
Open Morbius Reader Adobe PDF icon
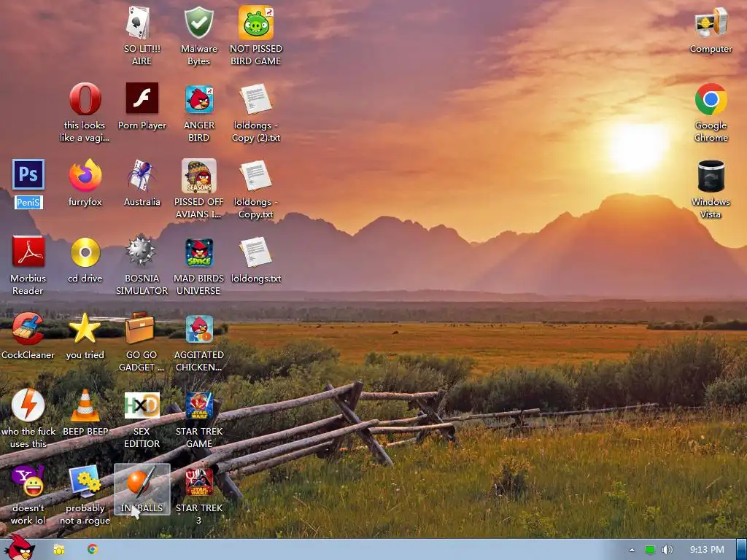pos(28,252)
